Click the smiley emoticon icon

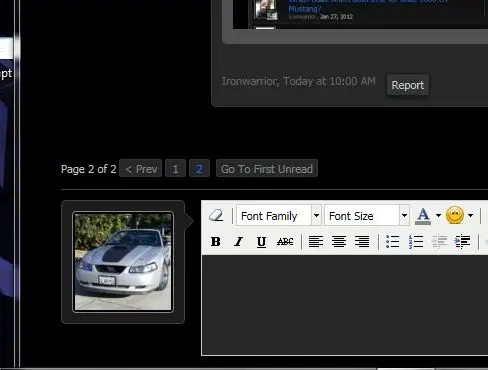(455, 215)
